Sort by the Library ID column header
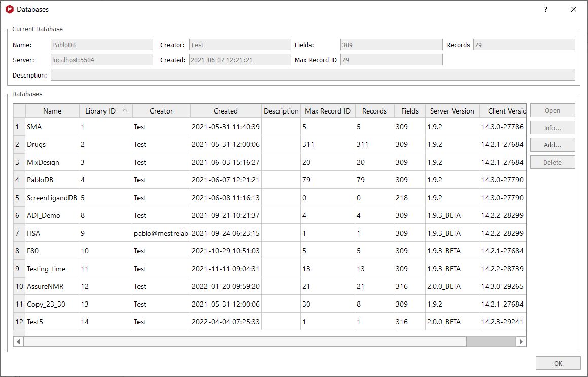588x377 pixels. pos(106,111)
